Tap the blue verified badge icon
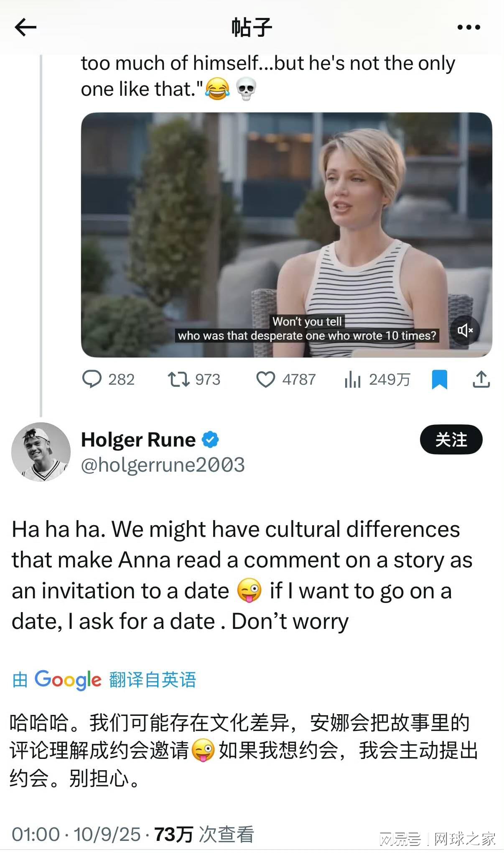Image resolution: width=504 pixels, height=853 pixels. (210, 439)
